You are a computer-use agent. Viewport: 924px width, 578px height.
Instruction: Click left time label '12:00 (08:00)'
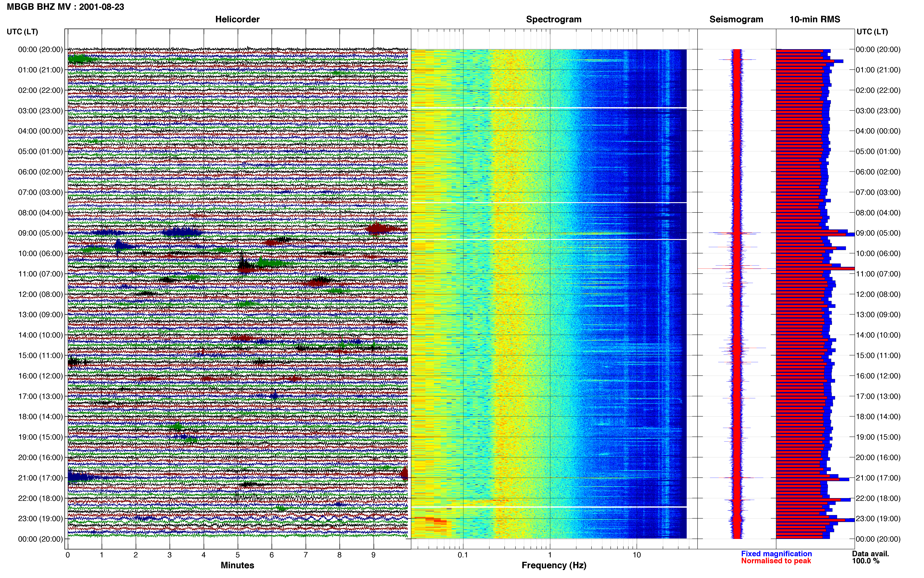(x=41, y=294)
